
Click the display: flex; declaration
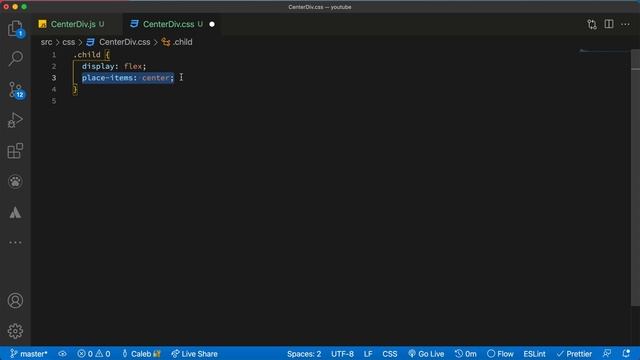click(x=114, y=66)
